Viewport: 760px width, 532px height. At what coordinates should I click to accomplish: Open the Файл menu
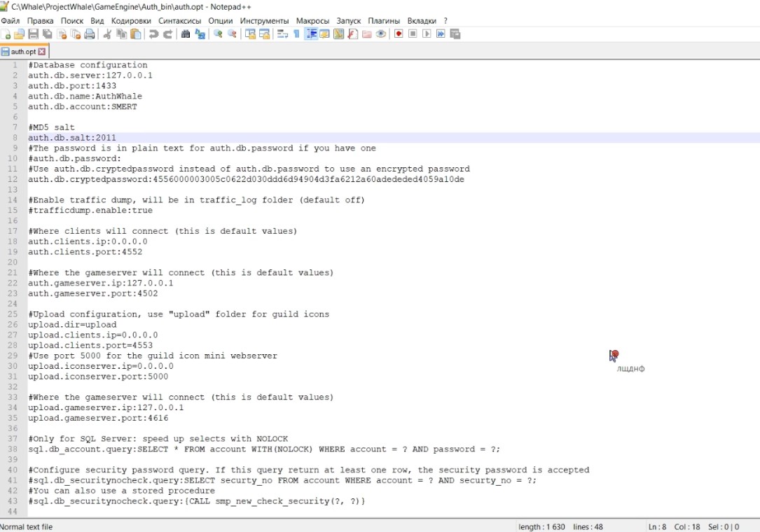coord(11,21)
